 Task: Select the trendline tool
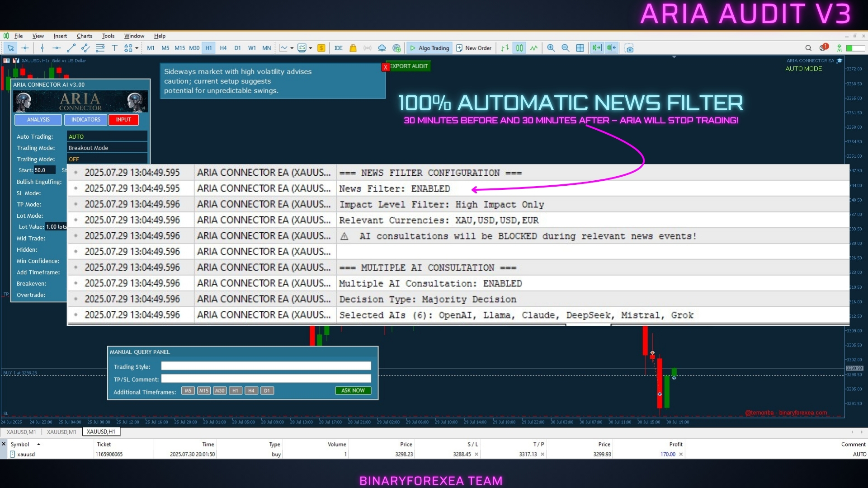71,48
